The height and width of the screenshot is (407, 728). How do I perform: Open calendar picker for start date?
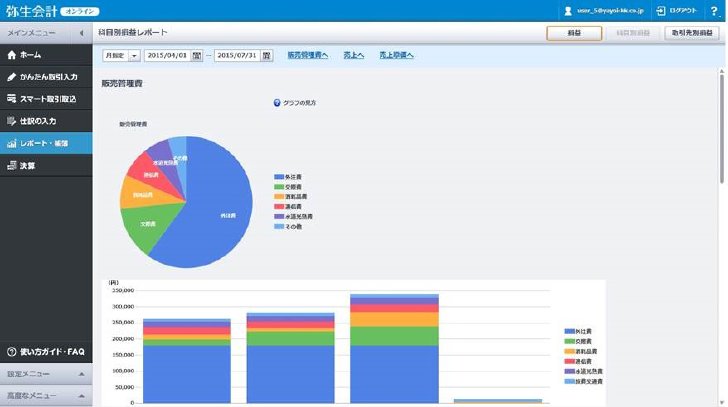[197, 56]
